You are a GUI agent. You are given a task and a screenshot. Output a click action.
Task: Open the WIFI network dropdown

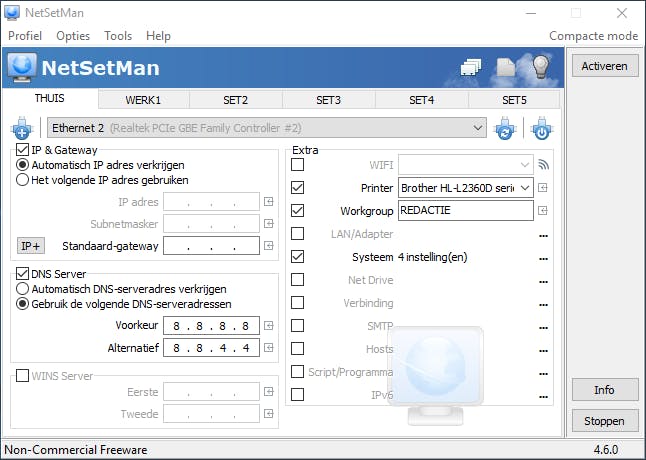pyautogui.click(x=466, y=165)
